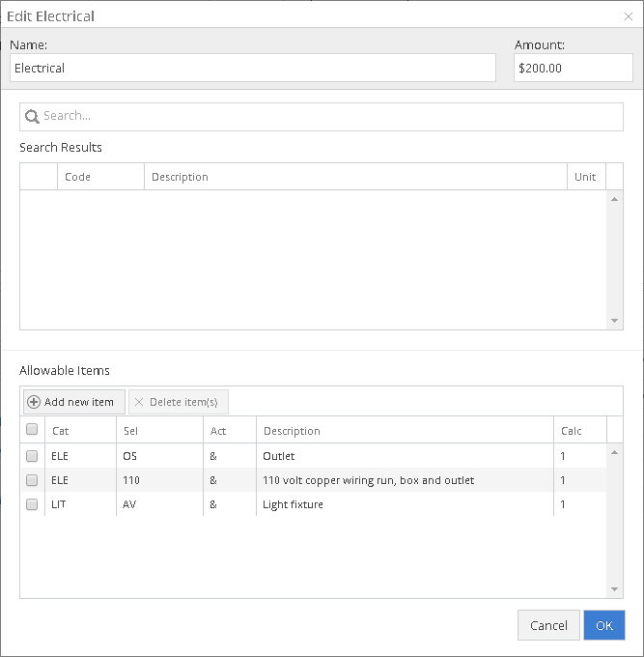
Task: Click the Name input field
Action: point(252,69)
